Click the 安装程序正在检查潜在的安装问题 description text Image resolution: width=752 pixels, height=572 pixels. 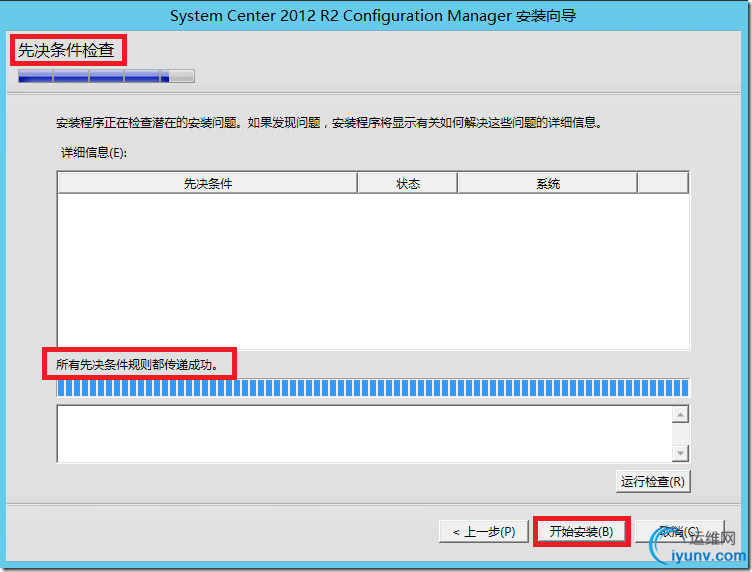coord(329,123)
